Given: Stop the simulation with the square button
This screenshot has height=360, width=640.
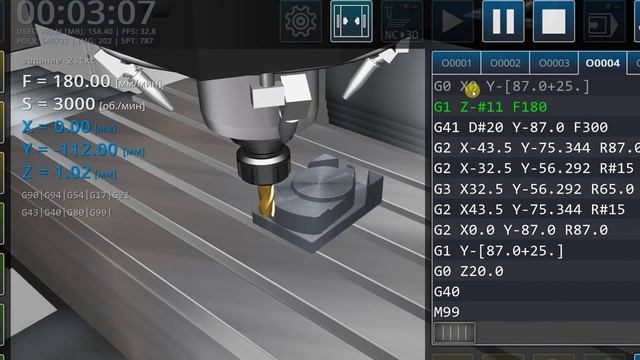Looking at the screenshot, I should [553, 21].
